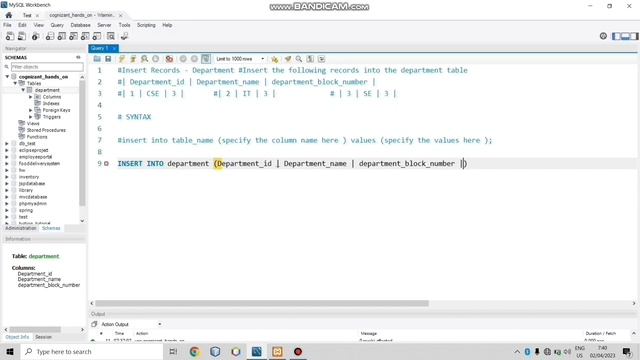Open the Scripting menu
The width and height of the screenshot is (640, 360).
click(x=146, y=25)
